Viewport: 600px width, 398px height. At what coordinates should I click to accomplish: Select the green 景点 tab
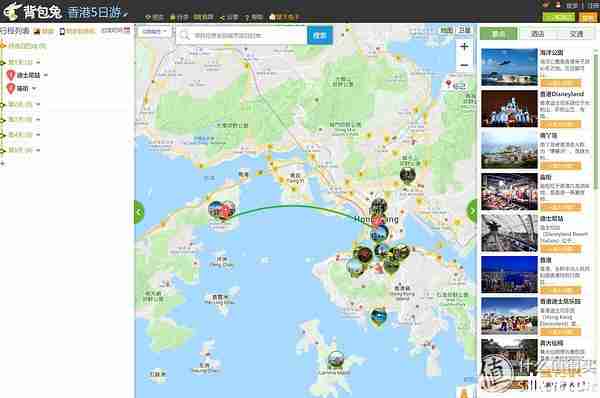point(499,34)
